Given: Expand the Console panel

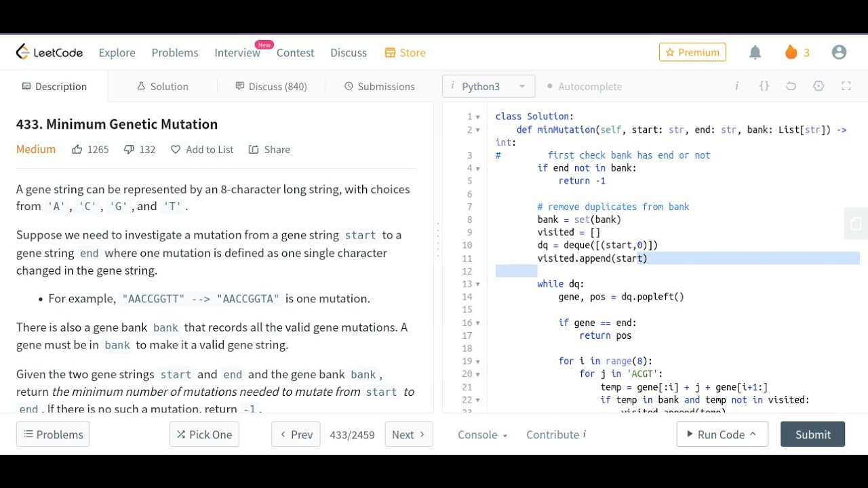Looking at the screenshot, I should point(482,434).
